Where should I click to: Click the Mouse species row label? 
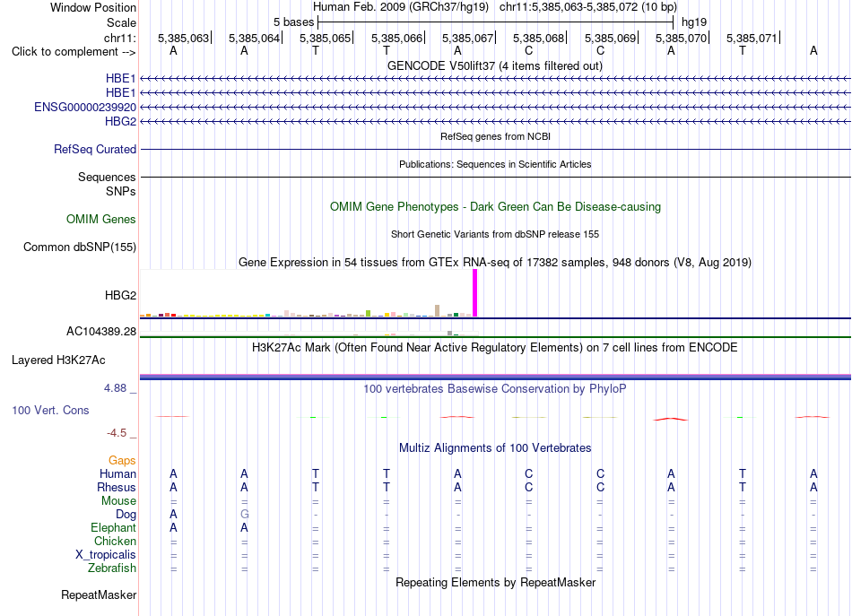(118, 501)
